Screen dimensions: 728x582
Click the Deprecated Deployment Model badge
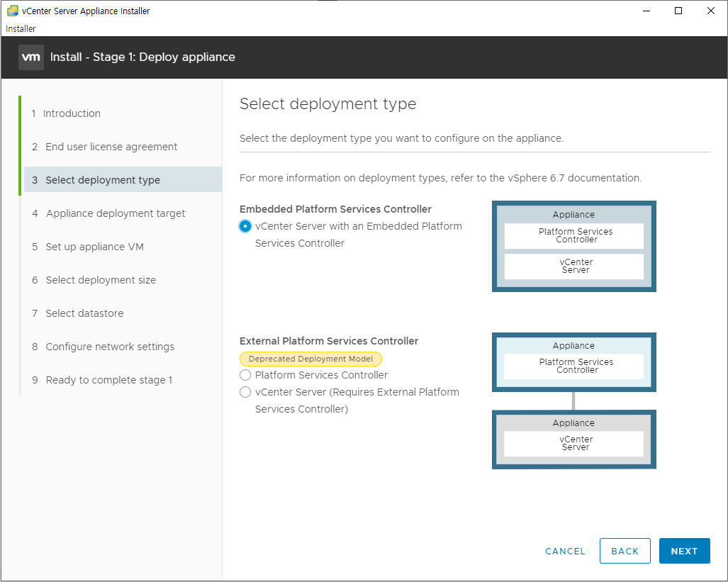(x=310, y=359)
